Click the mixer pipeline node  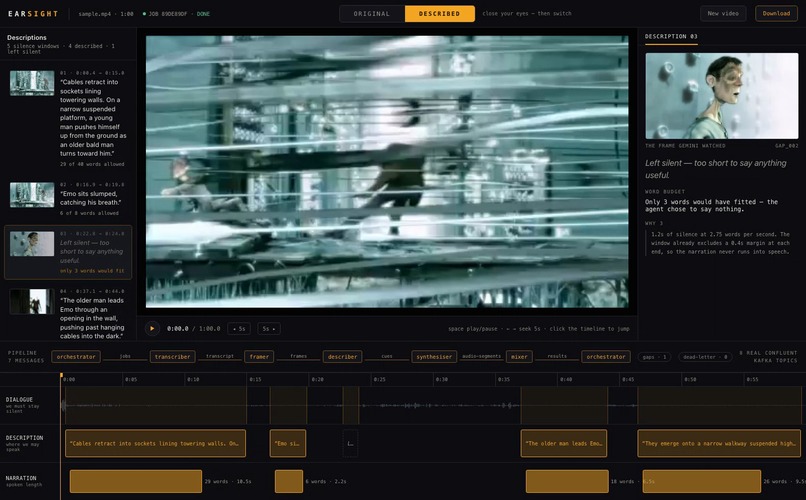click(519, 357)
